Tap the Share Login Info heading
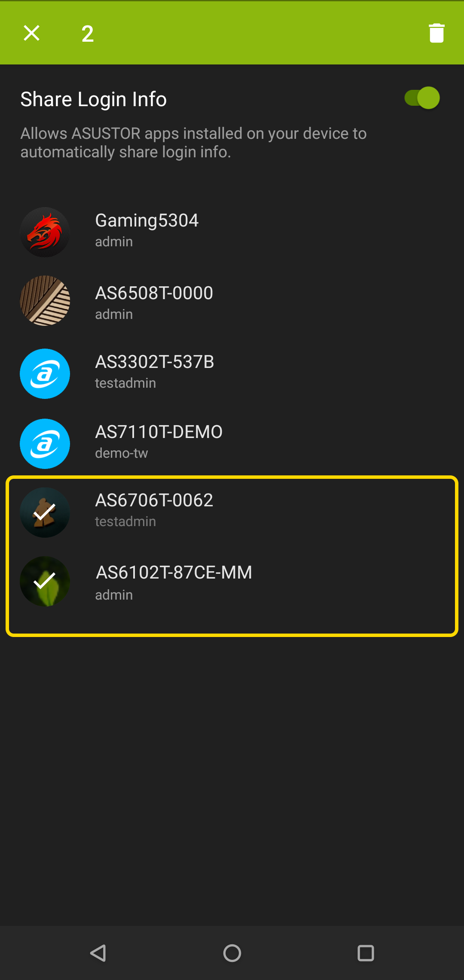 tap(94, 99)
